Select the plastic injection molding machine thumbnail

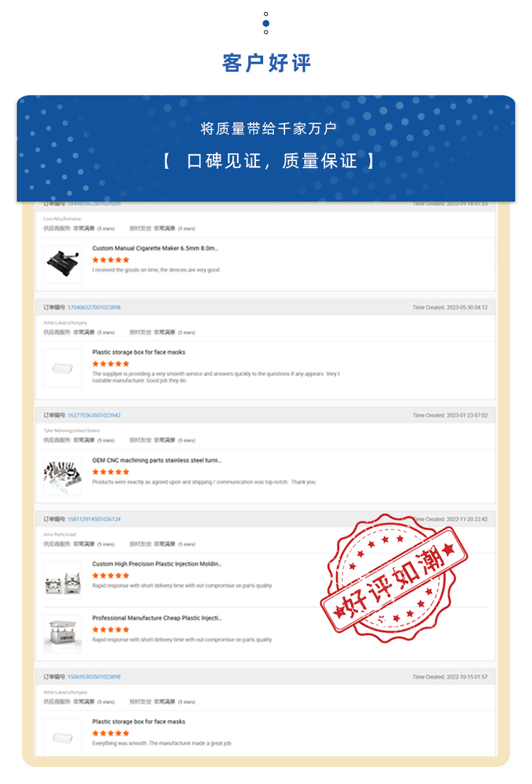(62, 580)
